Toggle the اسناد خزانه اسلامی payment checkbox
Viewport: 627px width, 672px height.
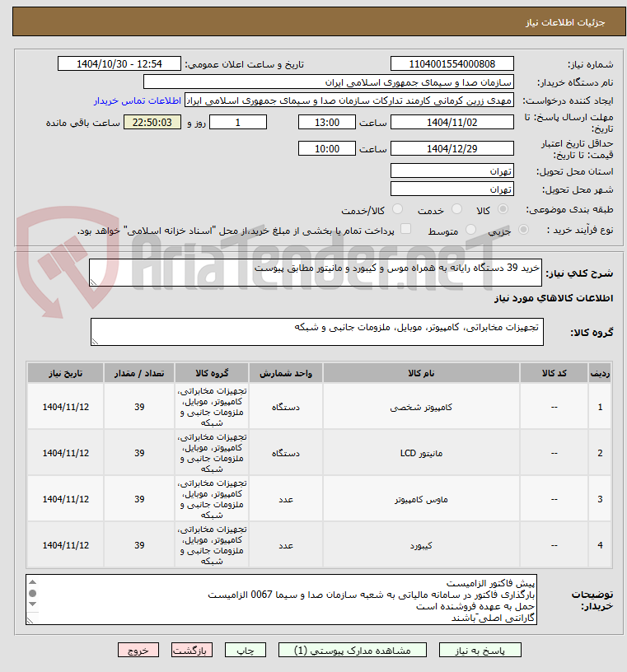(x=405, y=229)
